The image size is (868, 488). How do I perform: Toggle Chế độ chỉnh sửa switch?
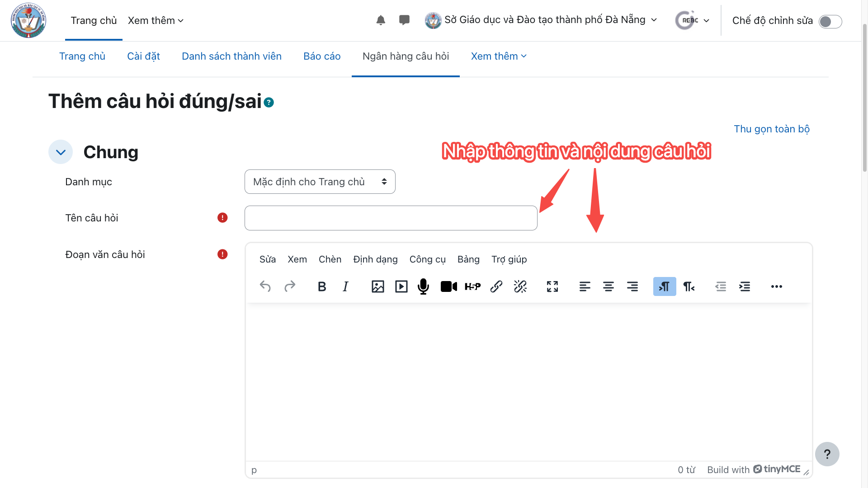tap(830, 21)
